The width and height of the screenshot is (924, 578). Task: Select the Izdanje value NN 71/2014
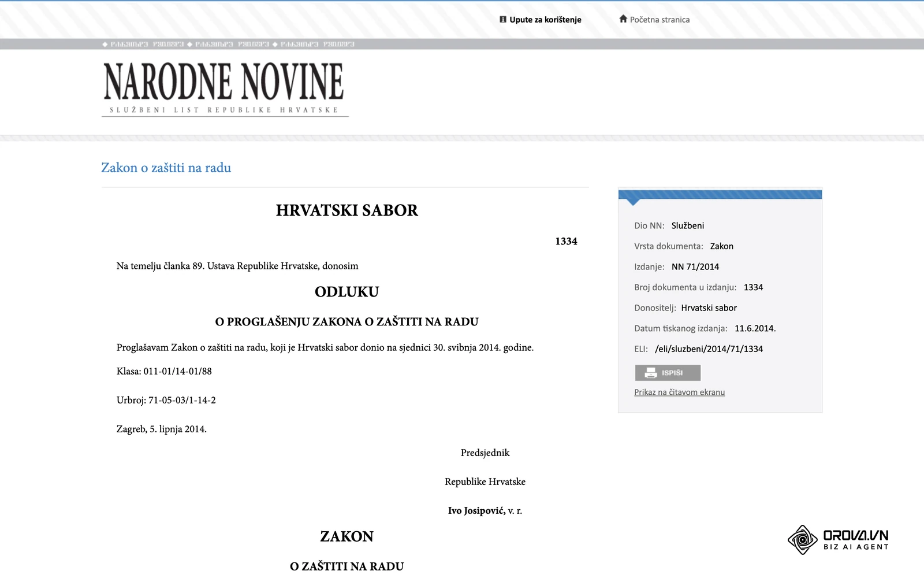coord(695,267)
